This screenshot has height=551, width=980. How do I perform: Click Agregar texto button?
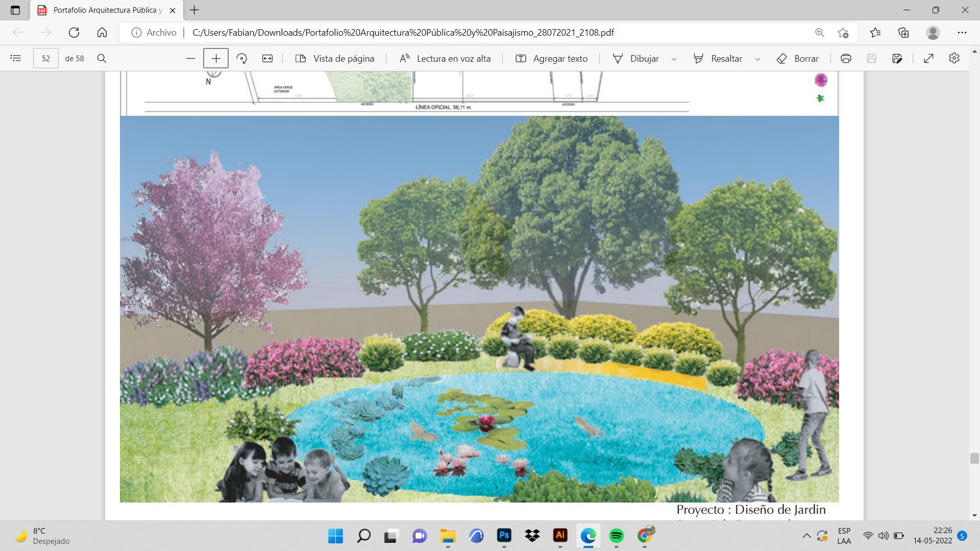[x=551, y=58]
